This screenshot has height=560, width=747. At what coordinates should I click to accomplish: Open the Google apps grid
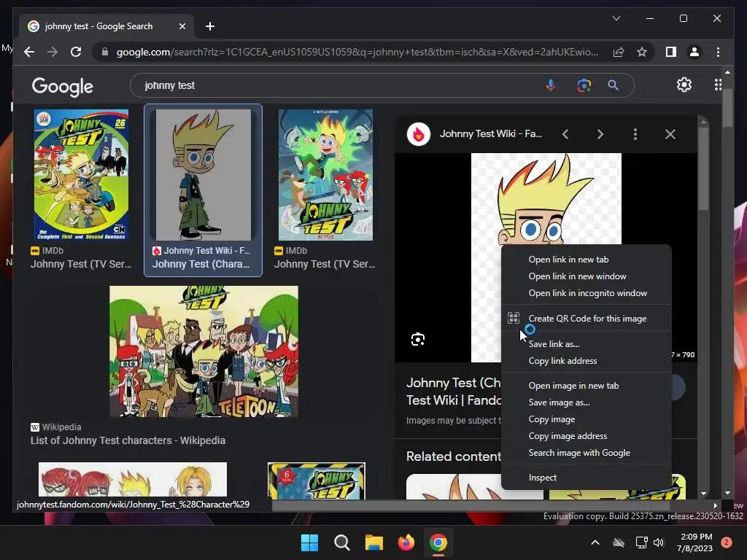point(718,85)
